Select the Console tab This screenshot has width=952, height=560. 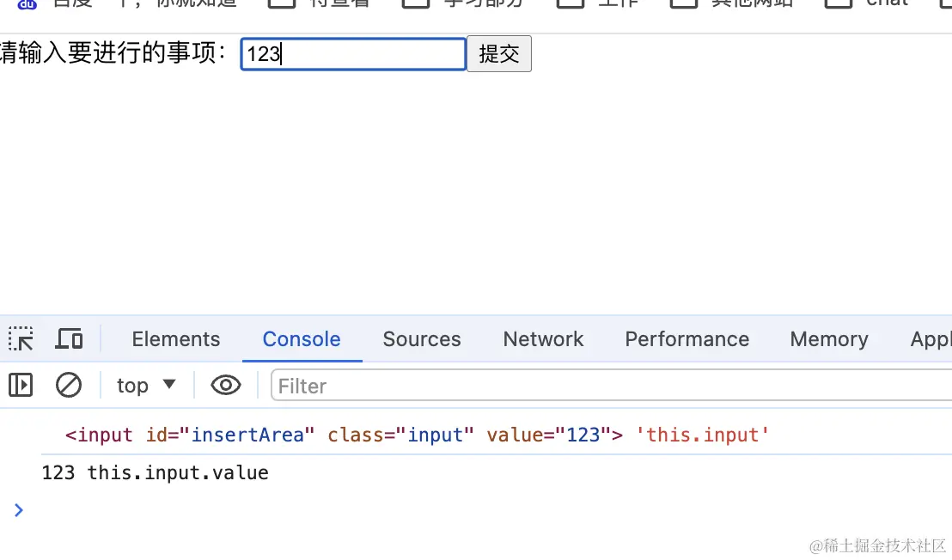(302, 339)
